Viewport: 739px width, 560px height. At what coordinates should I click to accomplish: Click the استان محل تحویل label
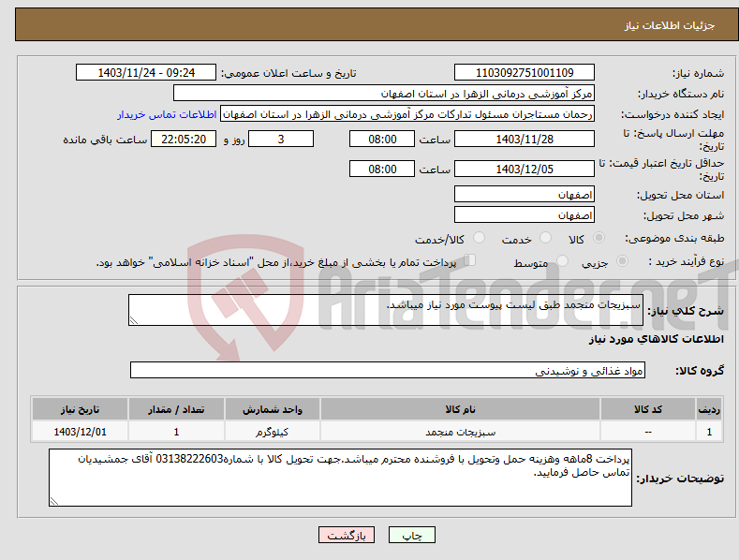pos(681,195)
